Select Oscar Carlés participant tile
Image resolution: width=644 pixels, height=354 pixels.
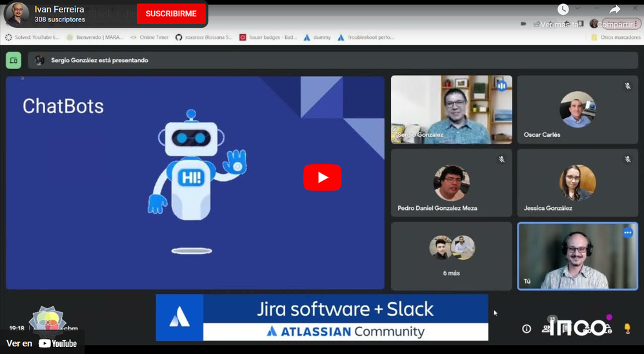click(578, 109)
